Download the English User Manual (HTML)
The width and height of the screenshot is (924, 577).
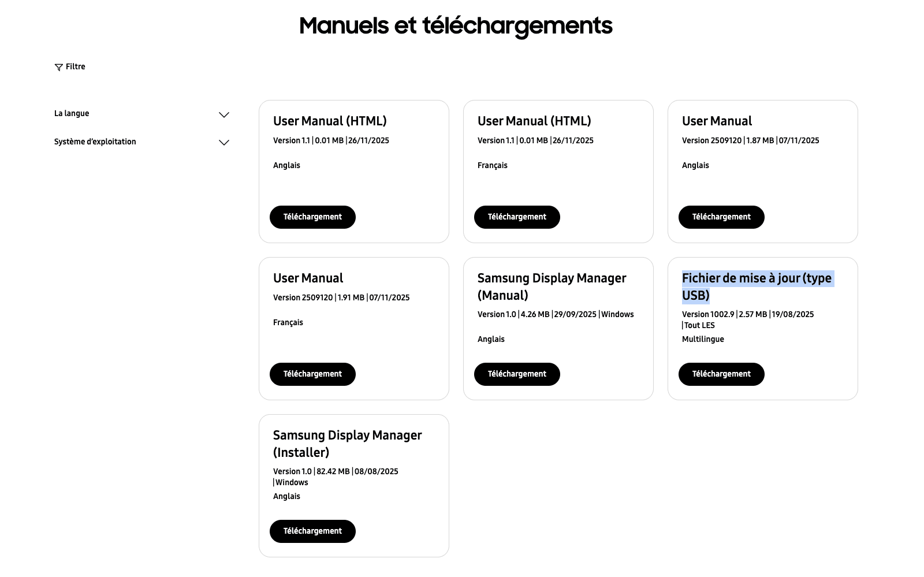tap(312, 217)
